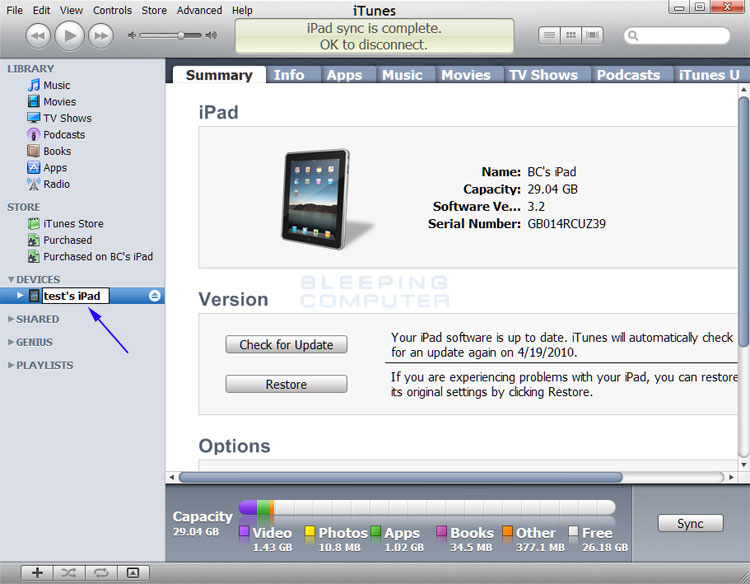Click the Check for Update button
Viewport: 750px width, 584px height.
[x=286, y=344]
